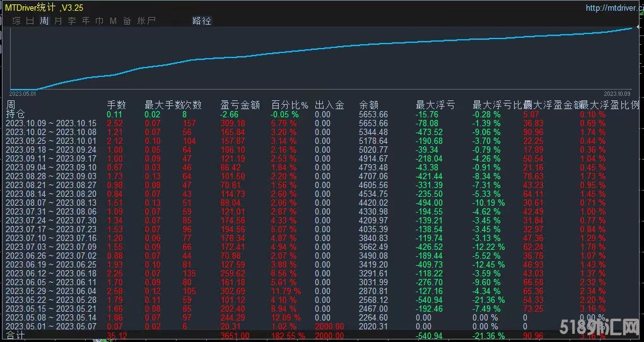Select the M tab
This screenshot has width=644, height=342.
pyautogui.click(x=113, y=21)
